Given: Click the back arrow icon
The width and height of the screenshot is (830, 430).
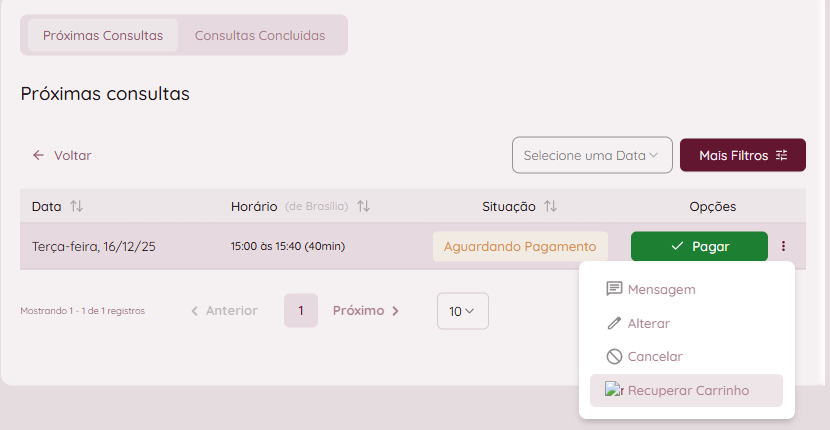Looking at the screenshot, I should coord(38,155).
